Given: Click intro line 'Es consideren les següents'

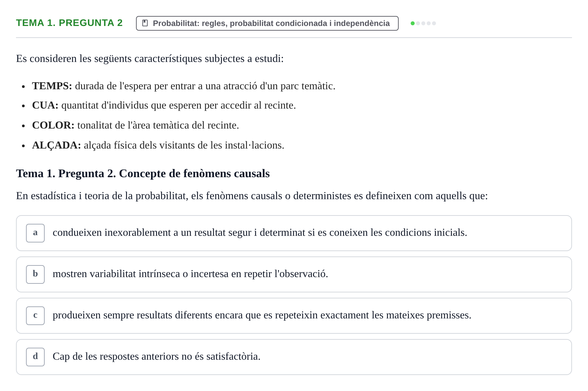Looking at the screenshot, I should pos(150,59).
